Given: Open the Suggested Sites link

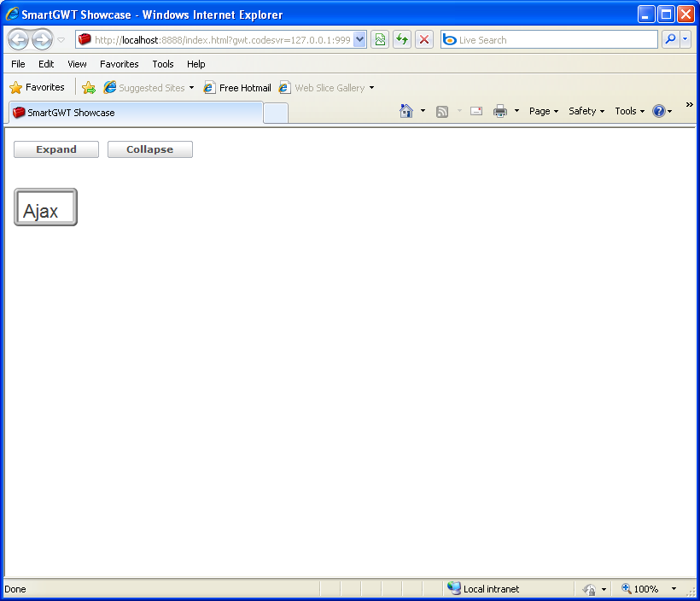Looking at the screenshot, I should tap(144, 88).
